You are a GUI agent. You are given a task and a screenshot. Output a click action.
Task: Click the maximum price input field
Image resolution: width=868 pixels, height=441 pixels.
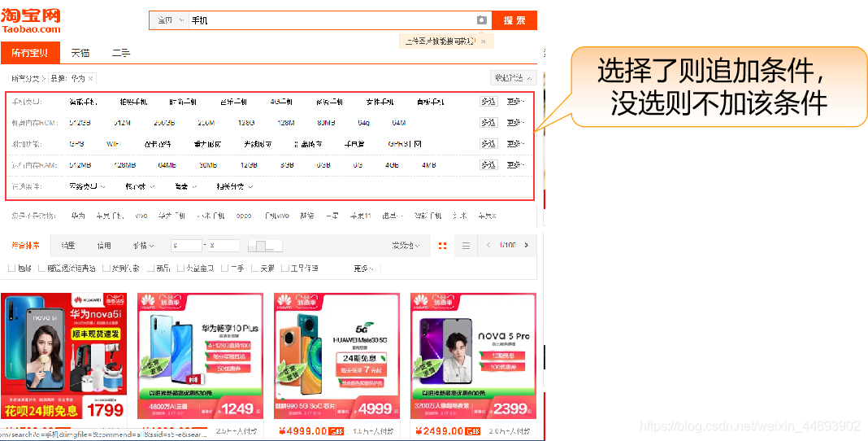click(x=224, y=246)
